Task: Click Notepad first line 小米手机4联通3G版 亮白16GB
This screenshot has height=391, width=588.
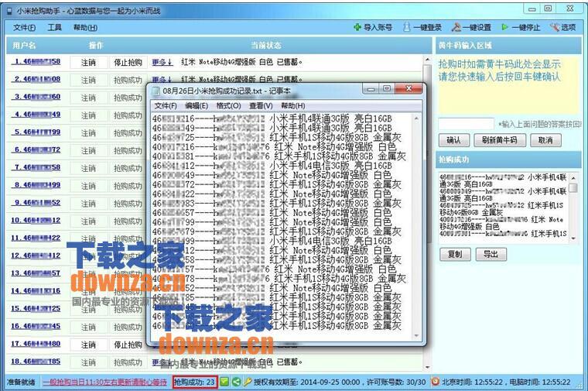Action: (x=330, y=118)
